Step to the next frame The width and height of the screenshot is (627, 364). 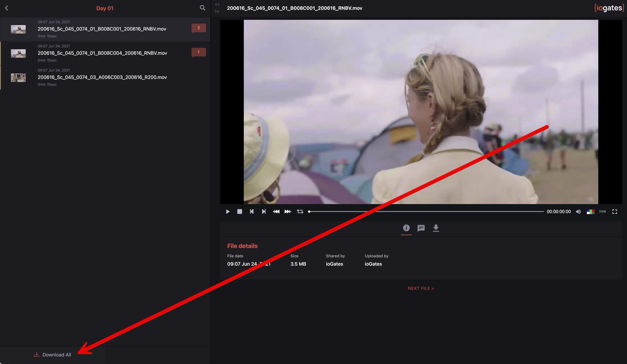tap(264, 212)
